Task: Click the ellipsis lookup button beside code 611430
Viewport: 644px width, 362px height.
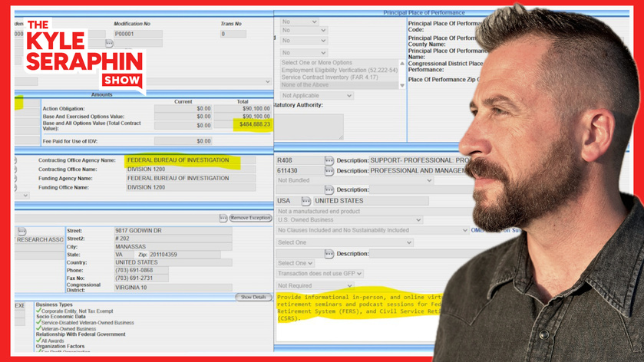Action: pyautogui.click(x=329, y=171)
